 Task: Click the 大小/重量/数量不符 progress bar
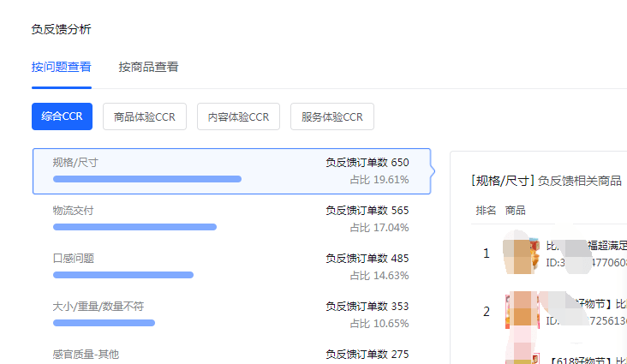(104, 323)
